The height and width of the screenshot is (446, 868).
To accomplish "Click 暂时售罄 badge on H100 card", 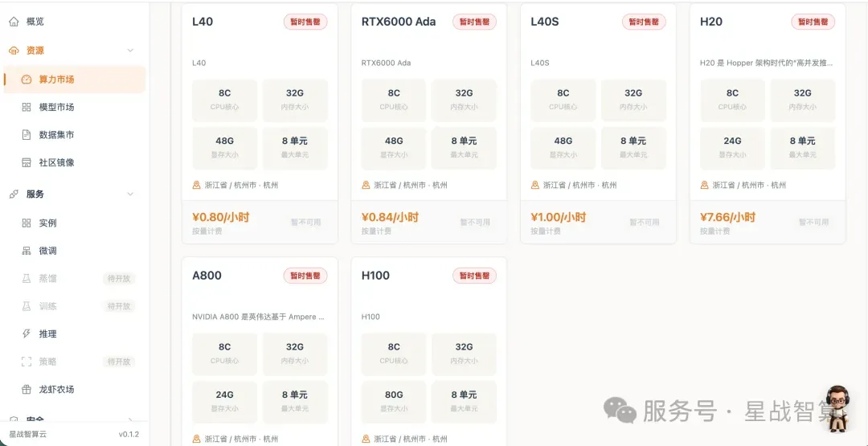I will [x=475, y=276].
